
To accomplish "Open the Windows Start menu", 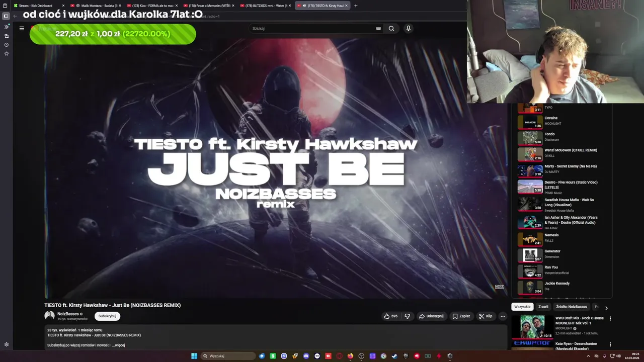I will pos(194,356).
